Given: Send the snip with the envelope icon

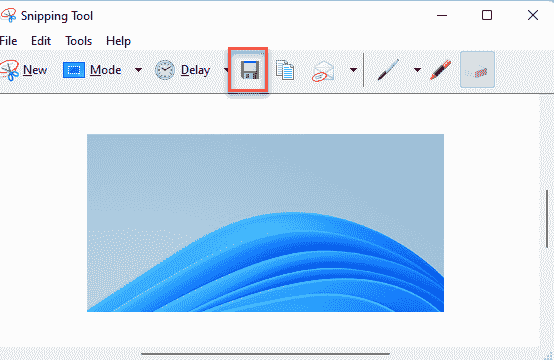Looking at the screenshot, I should click(x=323, y=71).
